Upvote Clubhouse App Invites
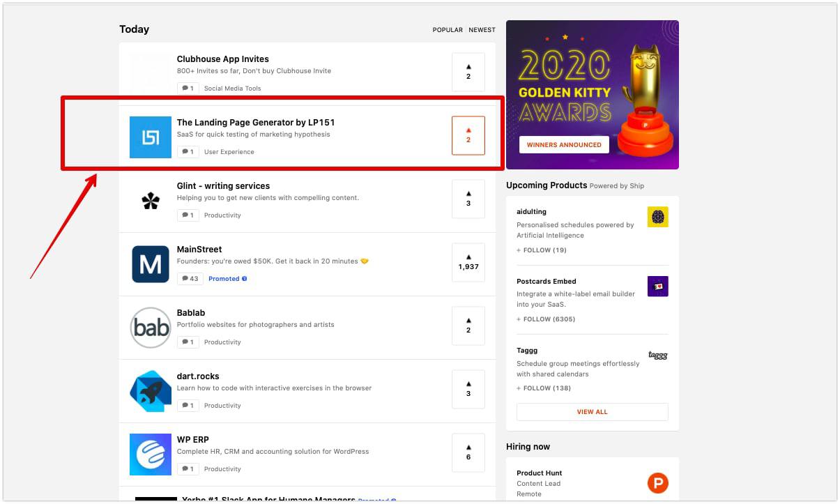Image resolution: width=840 pixels, height=504 pixels. point(468,72)
